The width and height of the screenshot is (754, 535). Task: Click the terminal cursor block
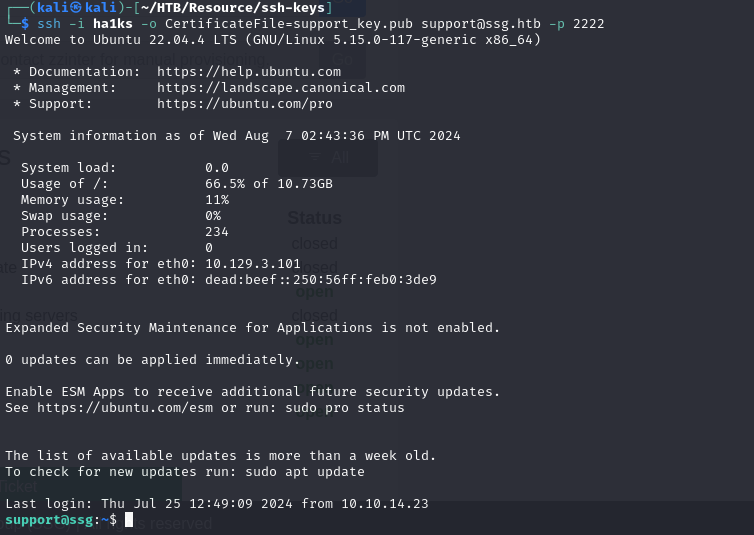tap(129, 520)
